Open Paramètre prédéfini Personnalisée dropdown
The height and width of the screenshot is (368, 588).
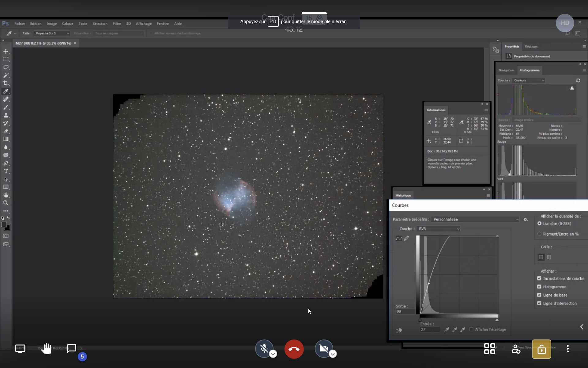click(x=475, y=219)
